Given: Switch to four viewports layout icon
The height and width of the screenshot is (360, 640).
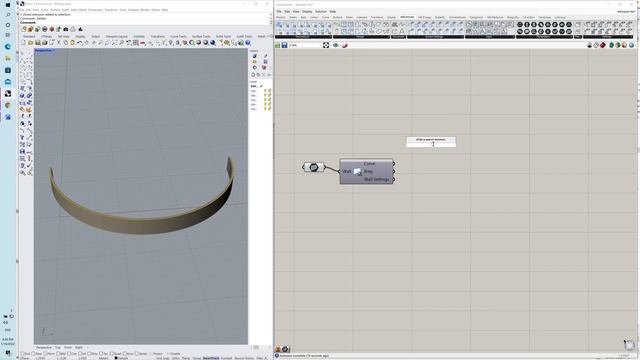Looking at the screenshot, I should pos(136,42).
